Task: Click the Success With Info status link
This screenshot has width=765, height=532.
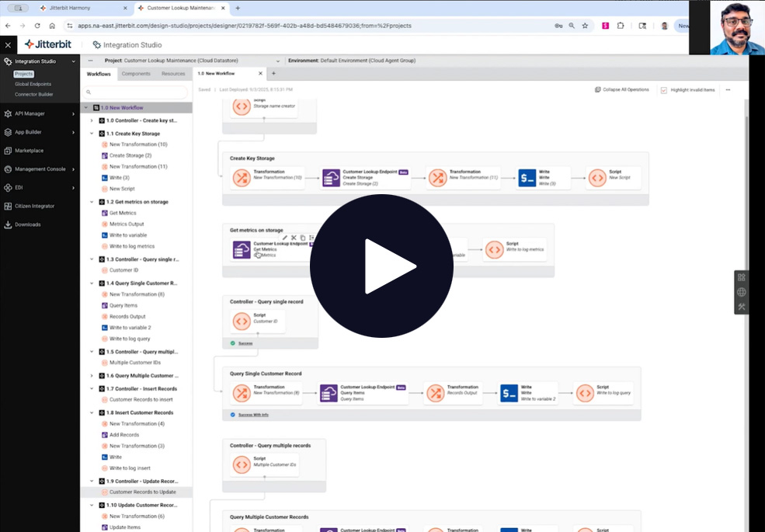Action: (253, 415)
